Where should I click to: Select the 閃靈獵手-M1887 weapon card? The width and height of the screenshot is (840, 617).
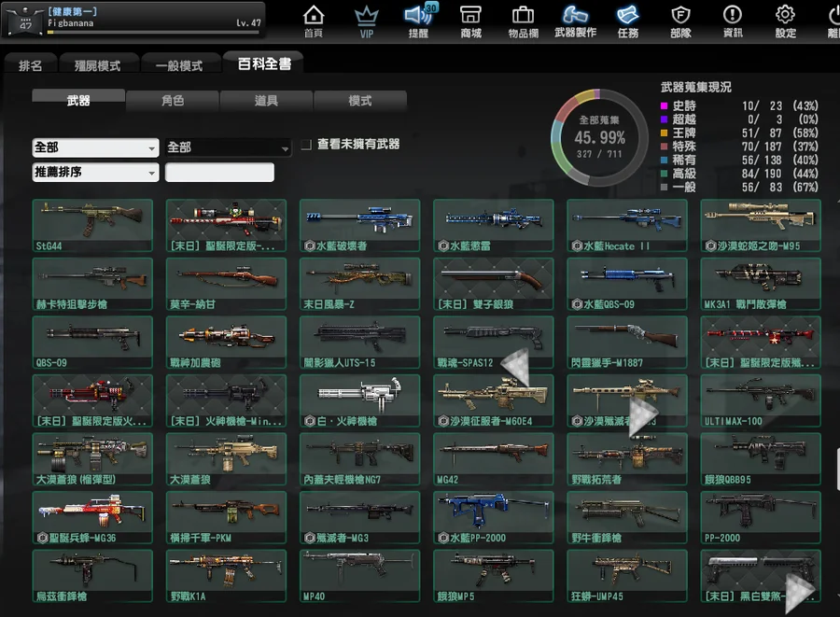[627, 343]
